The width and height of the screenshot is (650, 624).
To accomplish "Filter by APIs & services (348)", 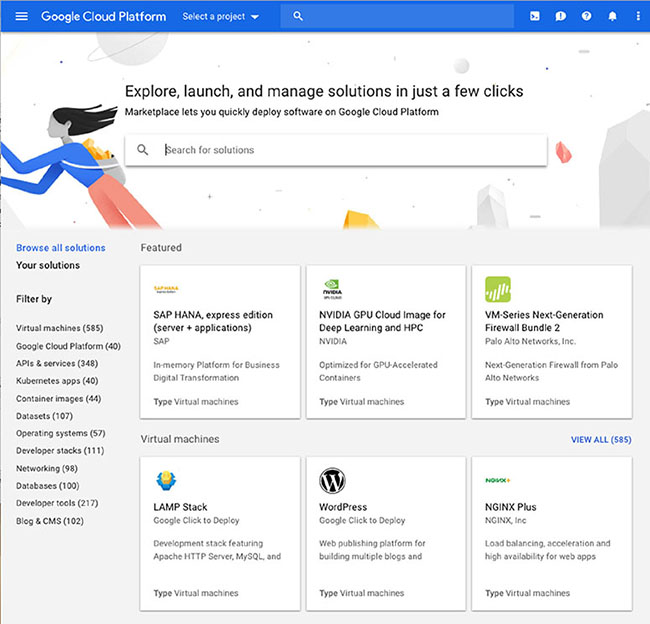I will pos(57,363).
